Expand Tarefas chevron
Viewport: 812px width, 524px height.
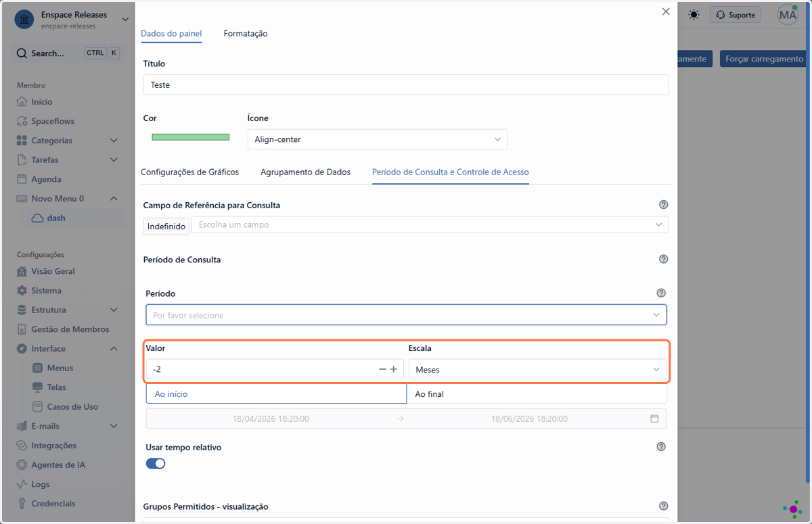pyautogui.click(x=114, y=160)
